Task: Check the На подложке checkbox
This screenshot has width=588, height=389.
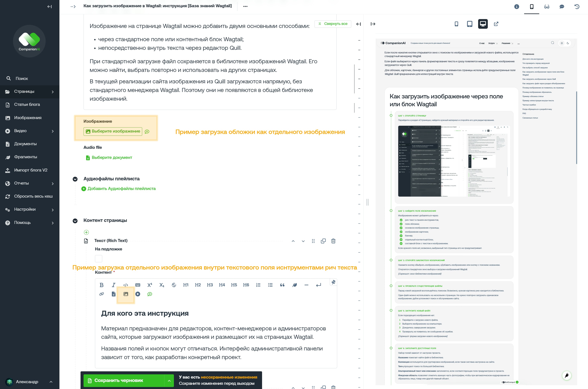Action: (98, 259)
